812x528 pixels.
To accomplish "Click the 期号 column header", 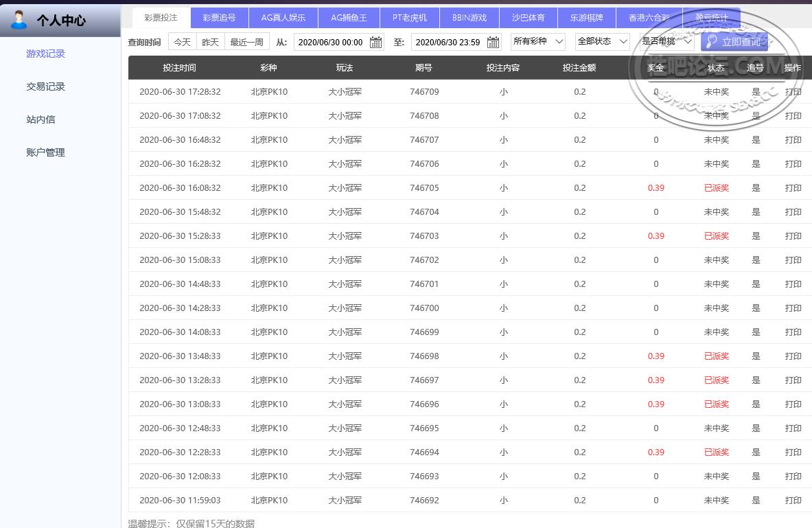I will coord(424,68).
